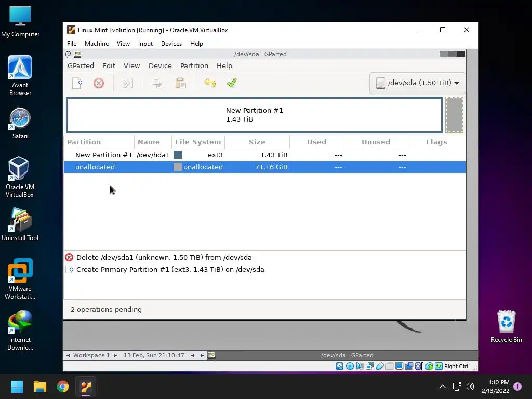Click the Copy partition toolbar icon

click(x=158, y=83)
